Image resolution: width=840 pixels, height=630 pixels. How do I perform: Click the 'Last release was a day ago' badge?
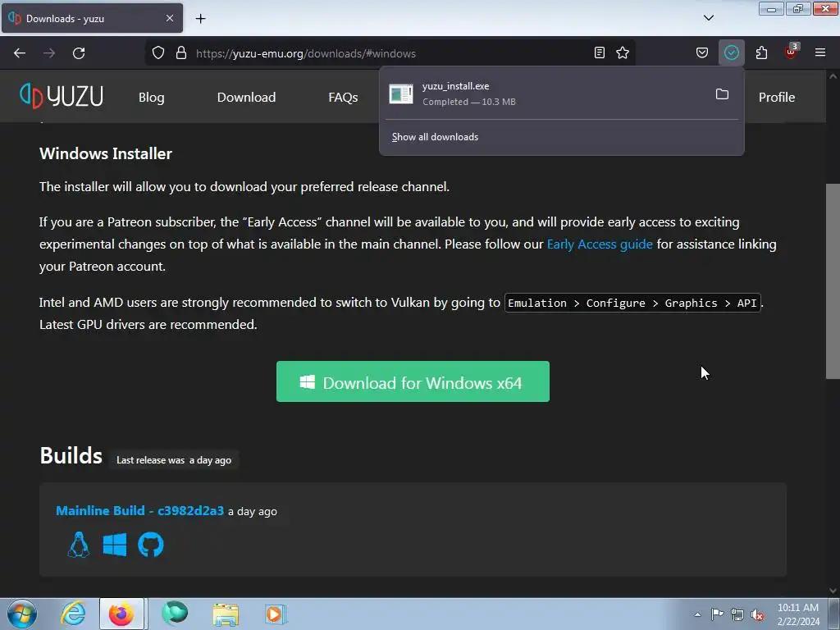(x=174, y=460)
